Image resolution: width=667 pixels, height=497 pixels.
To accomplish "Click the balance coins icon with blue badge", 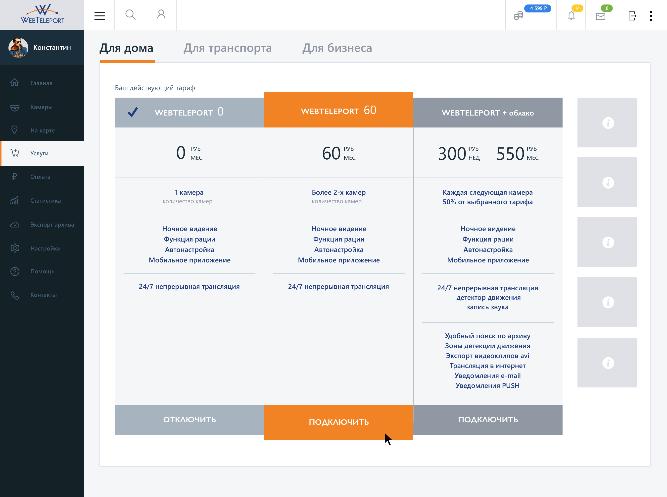I will coord(519,16).
